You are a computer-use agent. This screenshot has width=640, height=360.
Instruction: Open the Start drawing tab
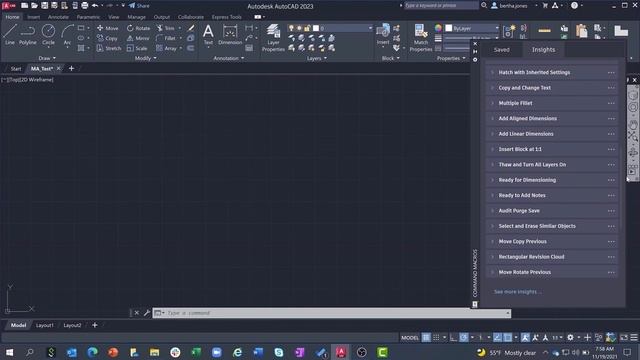tap(16, 69)
